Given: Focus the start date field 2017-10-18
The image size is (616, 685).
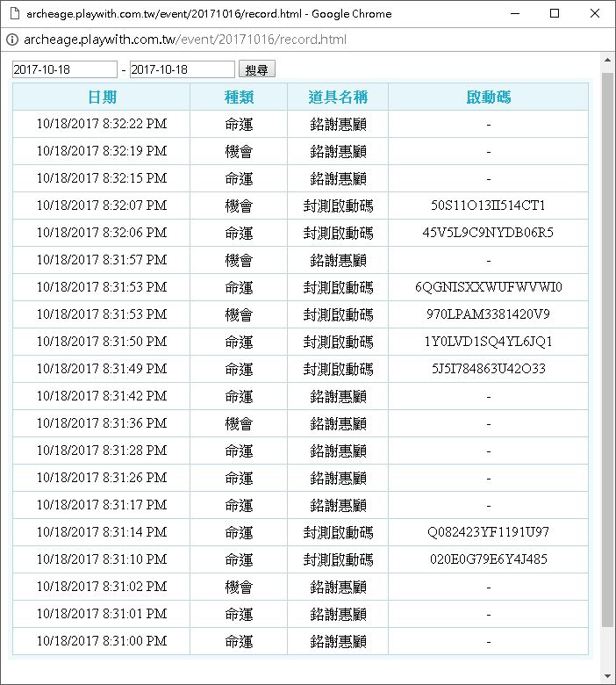Looking at the screenshot, I should point(64,69).
